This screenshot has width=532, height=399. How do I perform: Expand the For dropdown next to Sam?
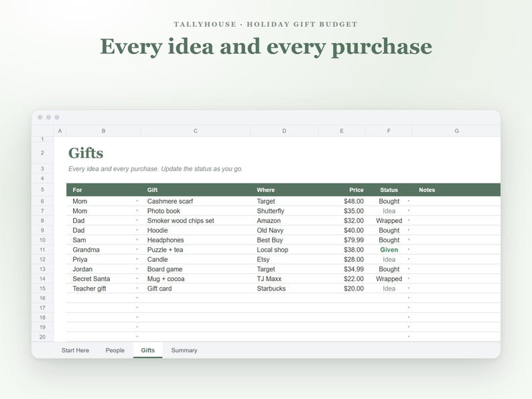137,240
